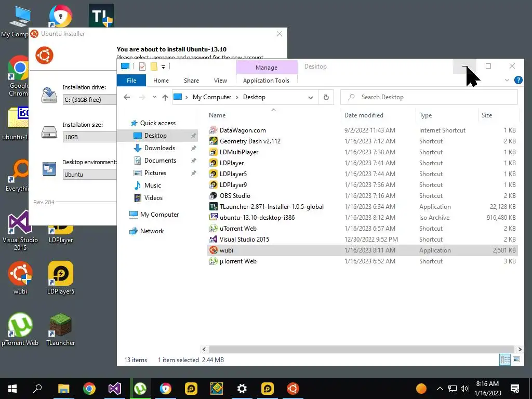The height and width of the screenshot is (399, 532).
Task: Select the LDMultiPlayer shortcut icon
Action: [x=214, y=152]
